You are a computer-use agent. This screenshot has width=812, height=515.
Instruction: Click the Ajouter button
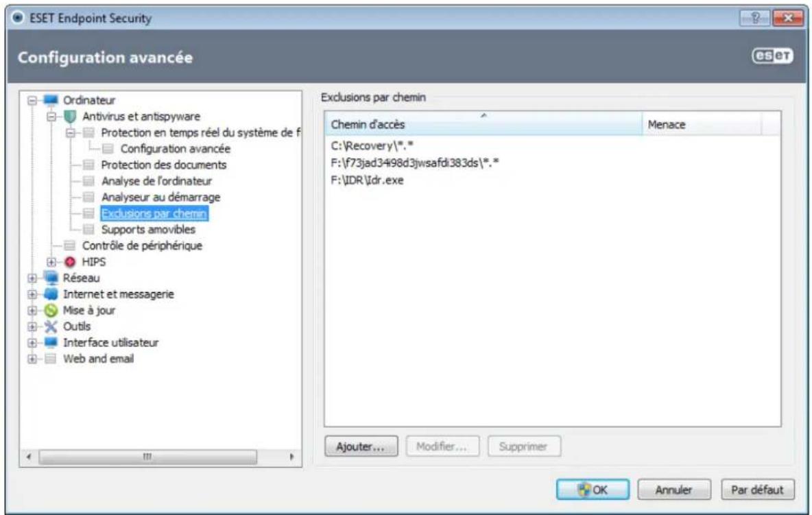(x=361, y=446)
